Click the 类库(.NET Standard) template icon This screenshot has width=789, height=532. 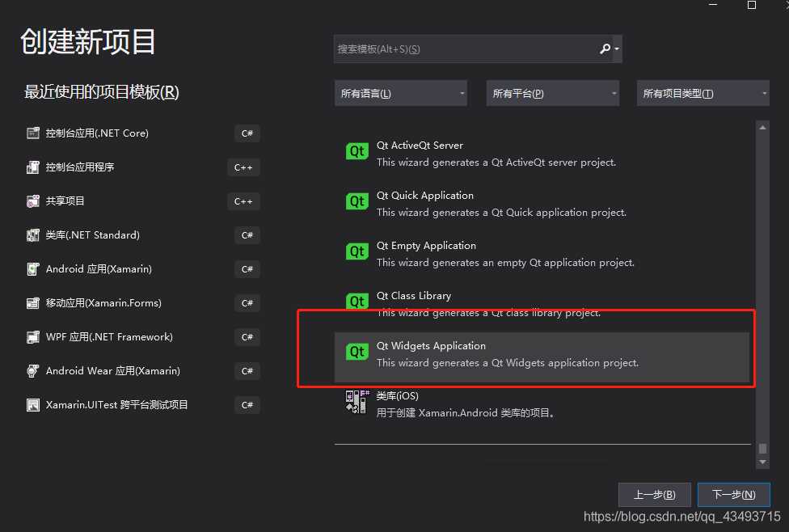pos(32,235)
